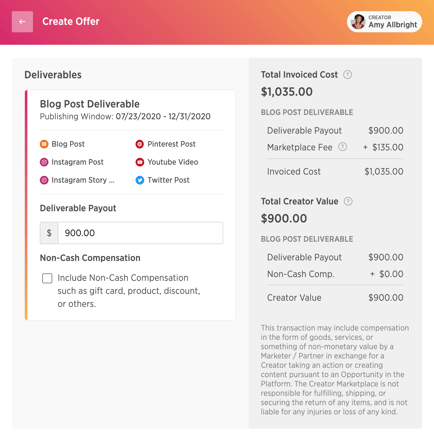Click the Creator Amy Allbright badge
The width and height of the screenshot is (434, 438).
[384, 22]
